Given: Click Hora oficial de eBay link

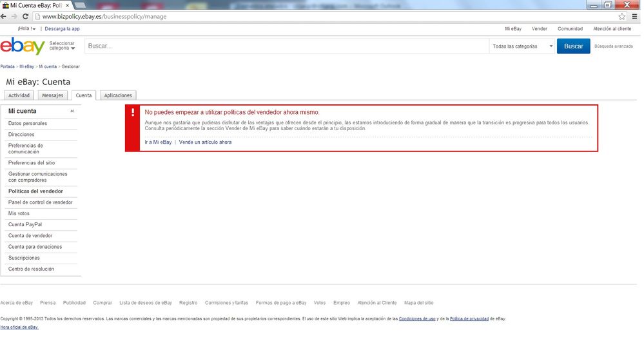Looking at the screenshot, I should pyautogui.click(x=19, y=327).
